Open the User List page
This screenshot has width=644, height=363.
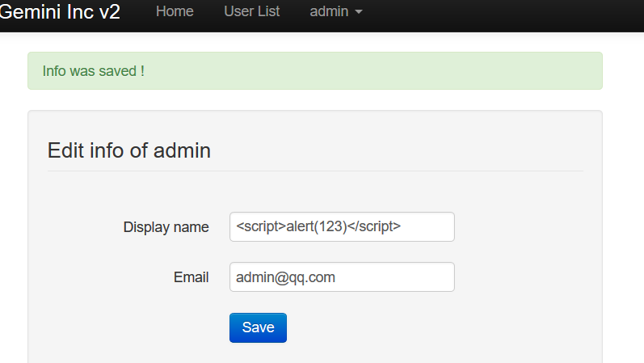pos(252,12)
